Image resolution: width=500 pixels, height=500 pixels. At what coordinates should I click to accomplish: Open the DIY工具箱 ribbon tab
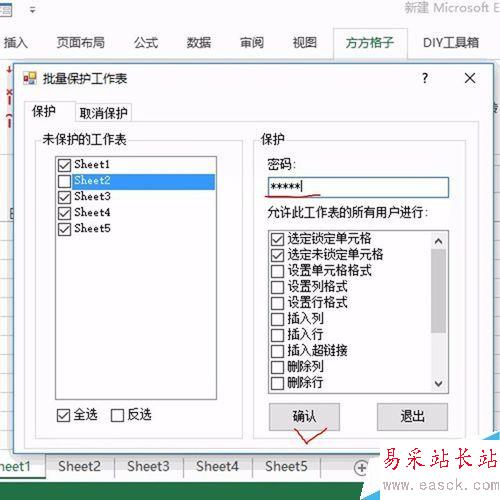[451, 43]
